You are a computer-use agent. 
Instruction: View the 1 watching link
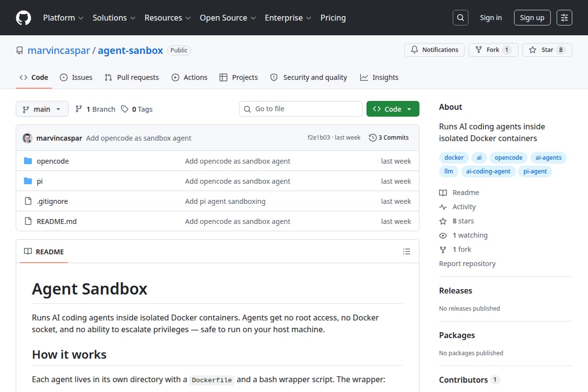(x=464, y=235)
